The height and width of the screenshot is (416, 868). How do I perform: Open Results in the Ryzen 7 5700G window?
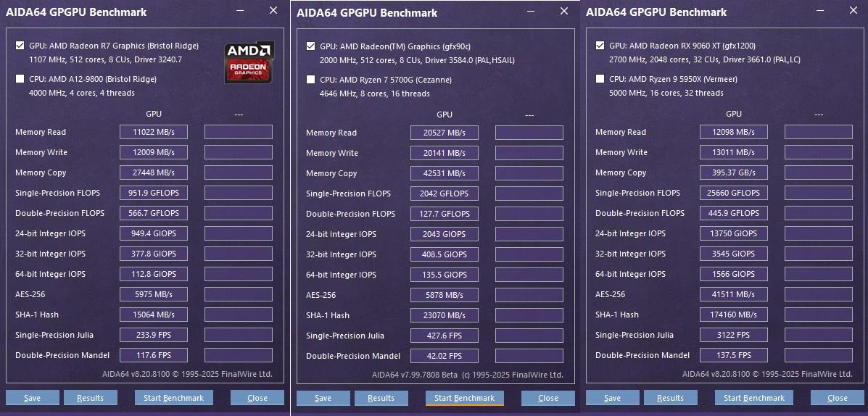pyautogui.click(x=381, y=399)
